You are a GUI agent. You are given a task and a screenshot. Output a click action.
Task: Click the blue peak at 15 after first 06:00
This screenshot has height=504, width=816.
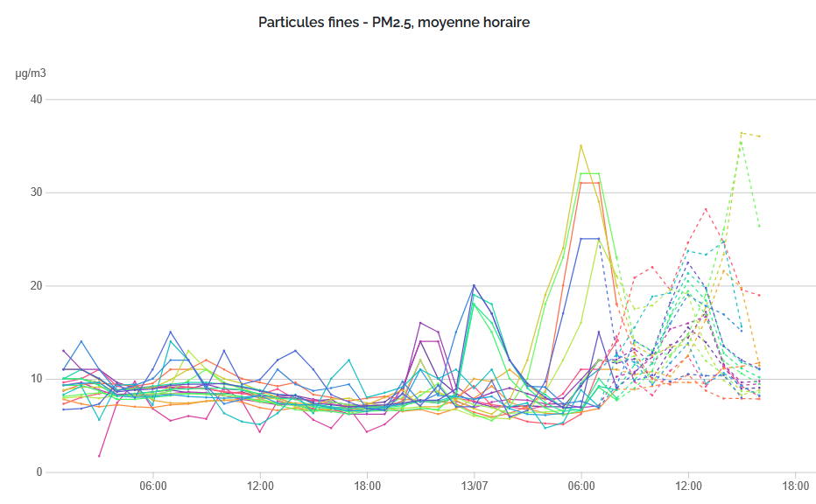[x=171, y=332]
